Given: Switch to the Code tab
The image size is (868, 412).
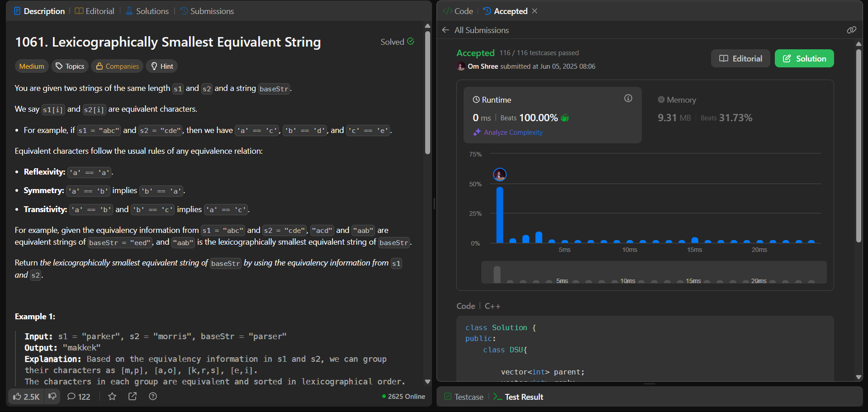Looking at the screenshot, I should tap(458, 11).
